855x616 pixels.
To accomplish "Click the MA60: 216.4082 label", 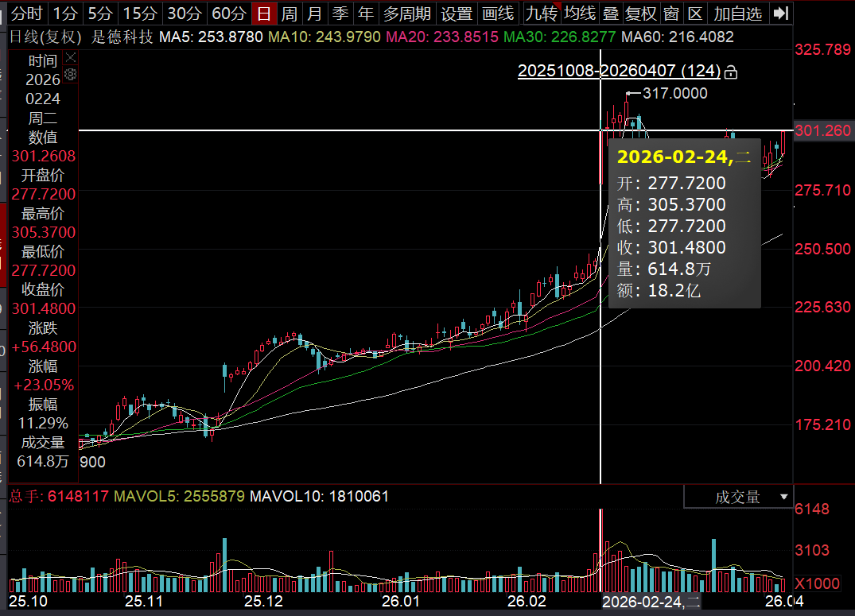I will (677, 37).
